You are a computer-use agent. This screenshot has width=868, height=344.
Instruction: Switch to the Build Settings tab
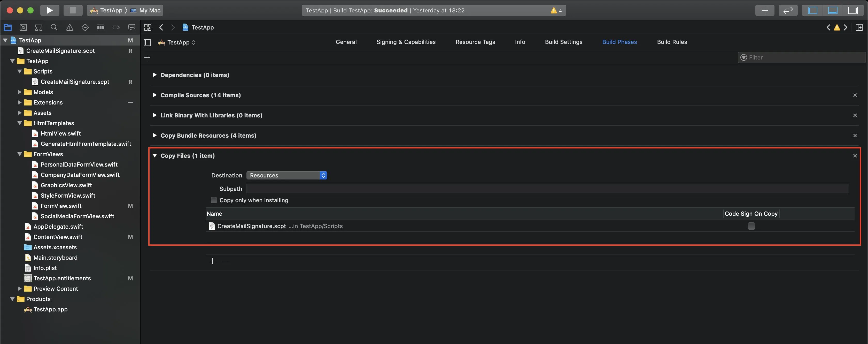coord(563,42)
